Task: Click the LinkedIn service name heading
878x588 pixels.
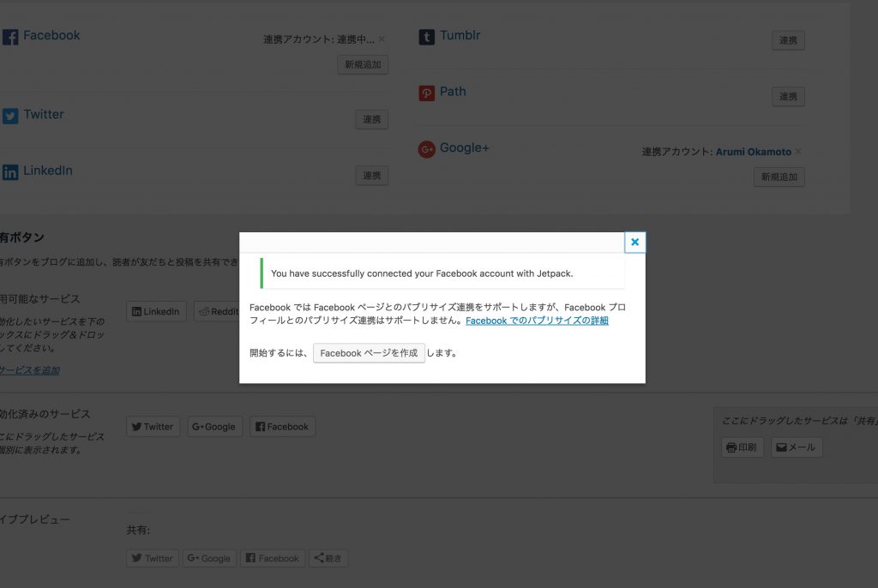Action: tap(48, 171)
